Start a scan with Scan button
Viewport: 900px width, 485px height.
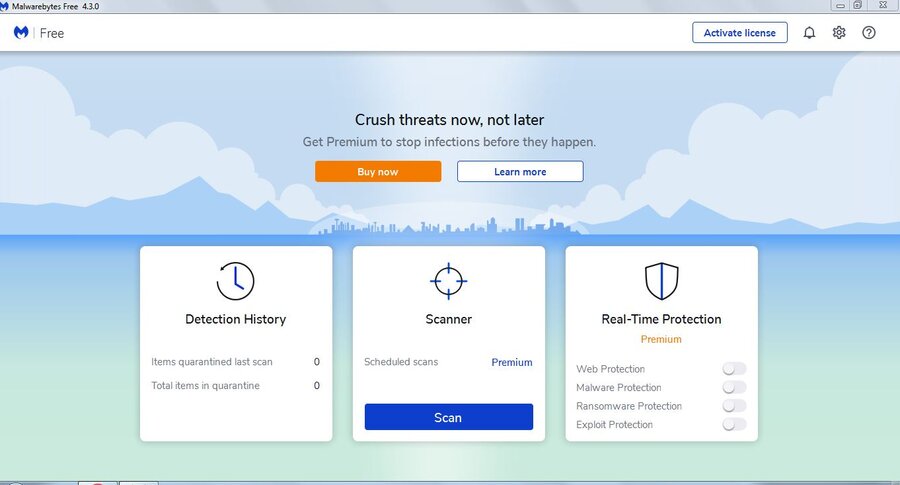point(448,417)
